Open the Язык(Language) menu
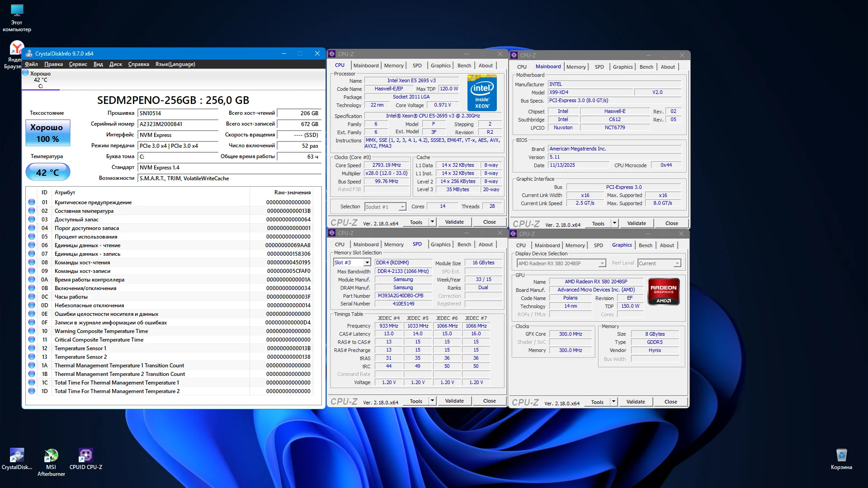The width and height of the screenshot is (868, 488). pos(175,64)
